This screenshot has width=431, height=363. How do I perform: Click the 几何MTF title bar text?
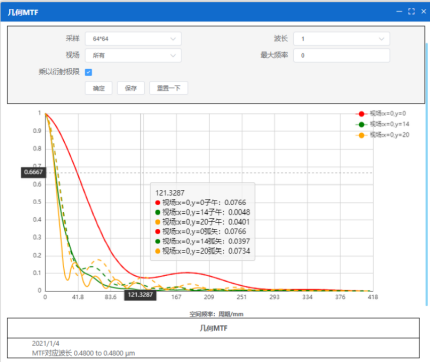(x=23, y=12)
